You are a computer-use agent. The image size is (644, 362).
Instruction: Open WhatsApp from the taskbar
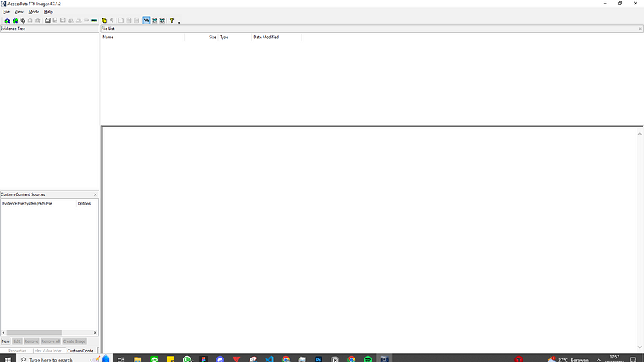pos(187,359)
